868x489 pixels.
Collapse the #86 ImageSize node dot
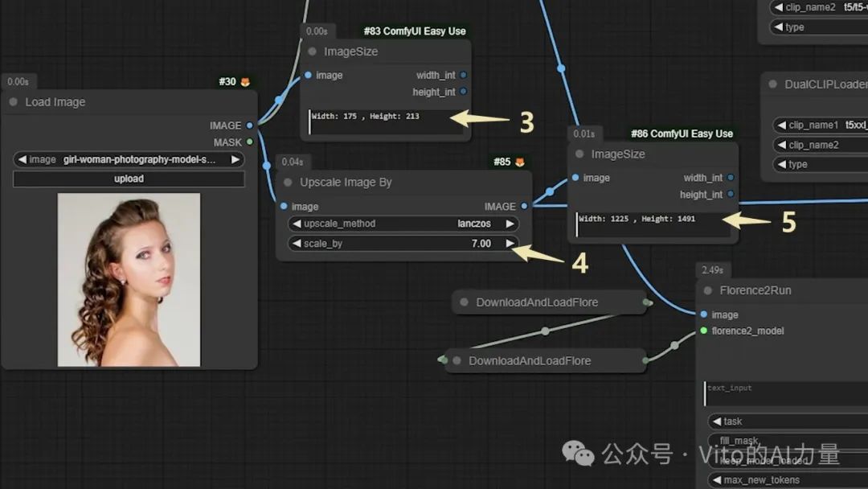point(579,154)
